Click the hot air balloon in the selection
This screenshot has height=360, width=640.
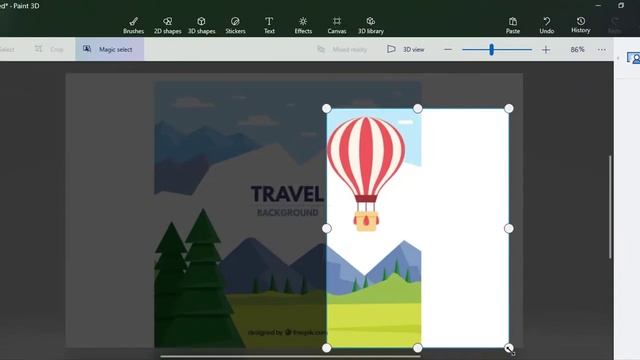tap(366, 173)
